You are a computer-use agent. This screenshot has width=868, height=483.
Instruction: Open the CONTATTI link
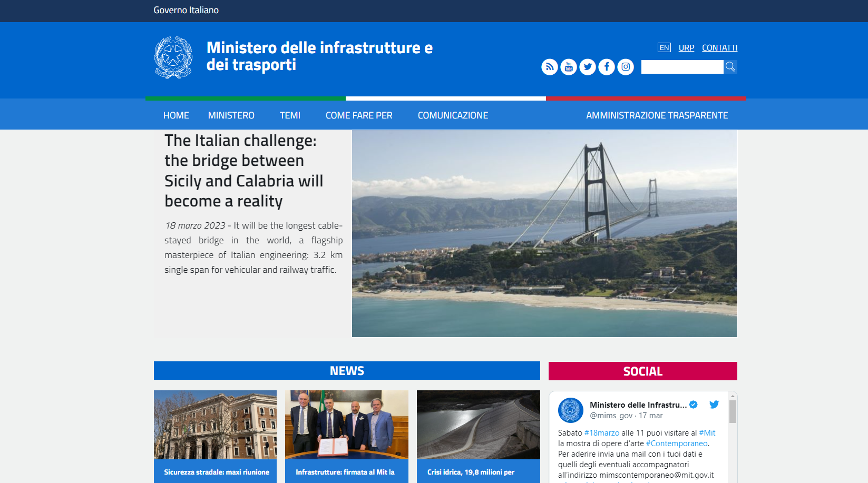click(x=719, y=48)
